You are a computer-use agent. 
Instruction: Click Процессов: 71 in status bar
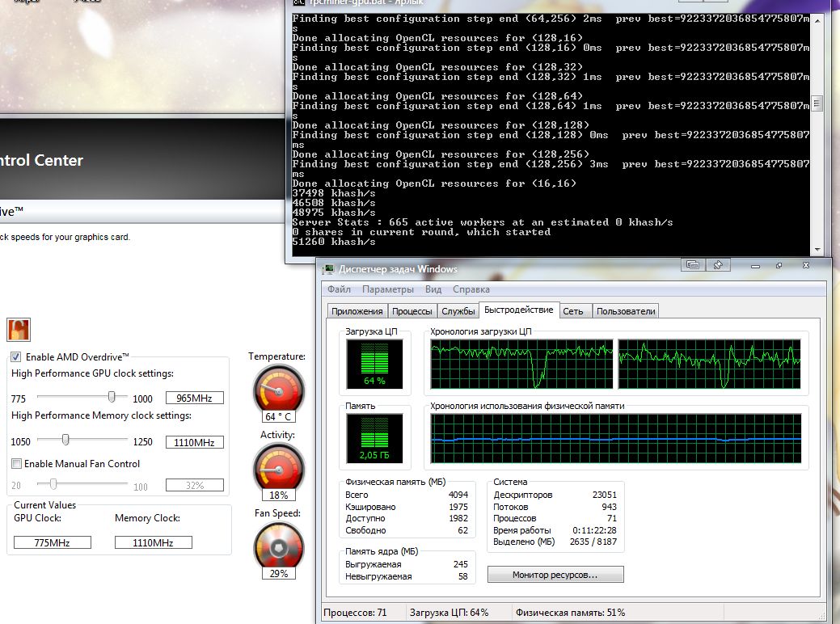[355, 612]
